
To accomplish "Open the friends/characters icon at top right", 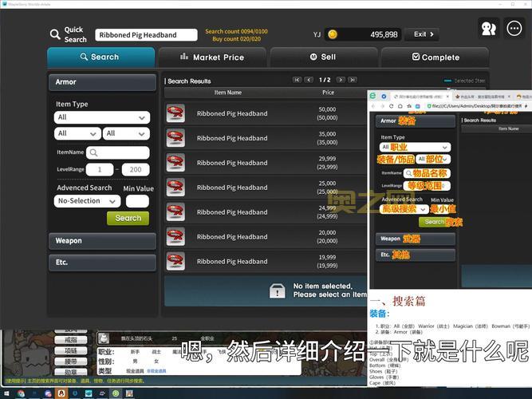I will (x=489, y=29).
